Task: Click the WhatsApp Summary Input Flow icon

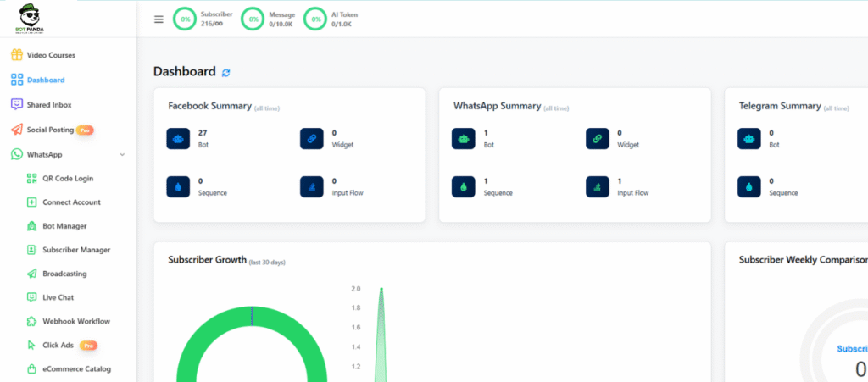Action: pyautogui.click(x=598, y=187)
